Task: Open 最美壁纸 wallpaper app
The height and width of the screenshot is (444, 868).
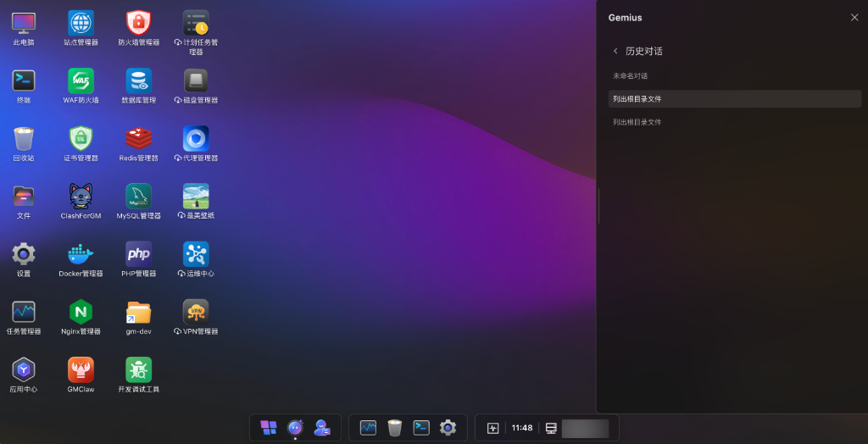Action: (196, 197)
